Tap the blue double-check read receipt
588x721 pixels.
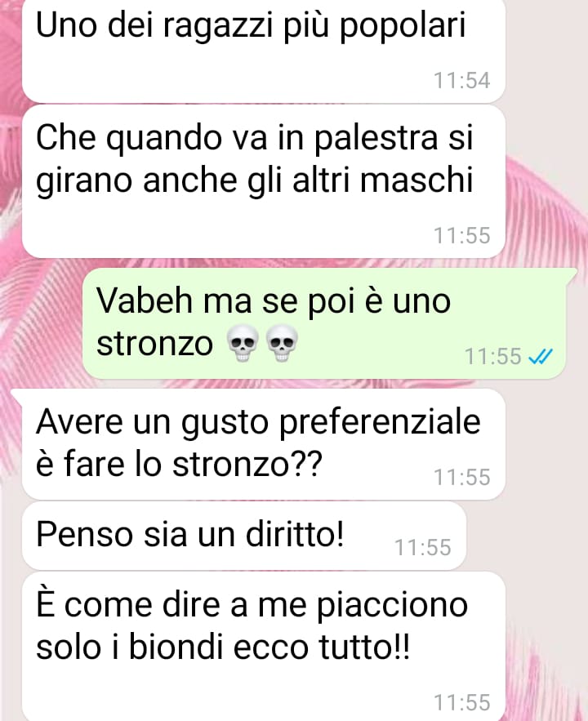click(541, 356)
